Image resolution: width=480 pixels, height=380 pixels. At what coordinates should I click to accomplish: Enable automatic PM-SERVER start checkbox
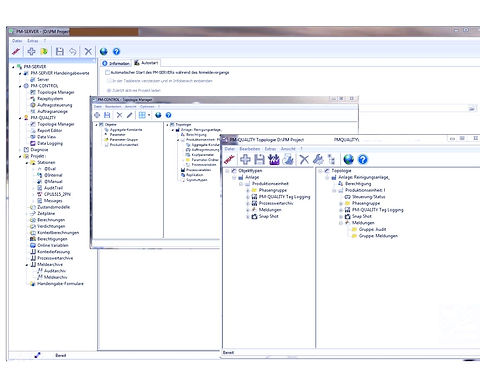pos(107,72)
